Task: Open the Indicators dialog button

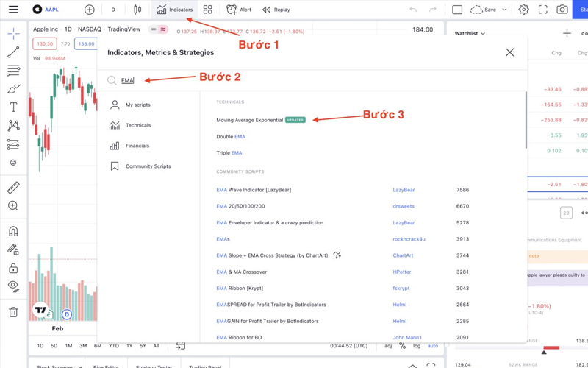Action: (175, 10)
